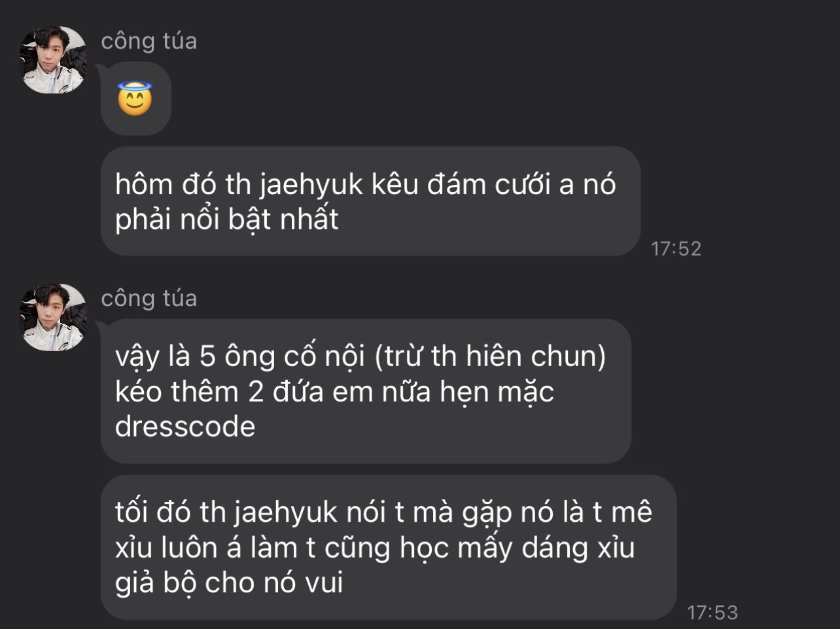840x629 pixels.
Task: Click the word dresscode
Action: [x=185, y=426]
